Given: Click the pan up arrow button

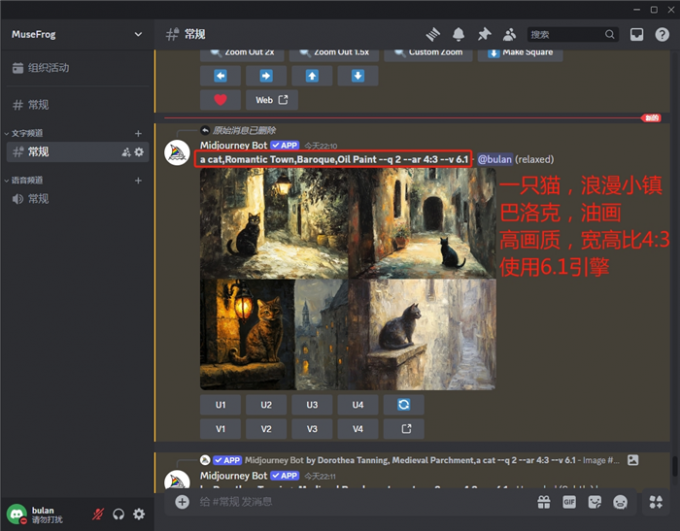Looking at the screenshot, I should (312, 76).
